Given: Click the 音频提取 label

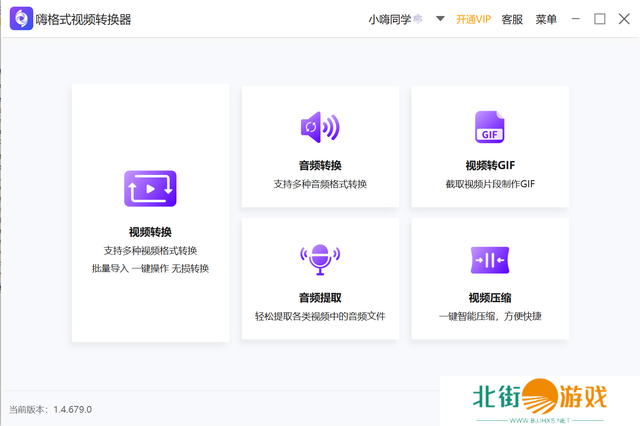Looking at the screenshot, I should pyautogui.click(x=320, y=297).
